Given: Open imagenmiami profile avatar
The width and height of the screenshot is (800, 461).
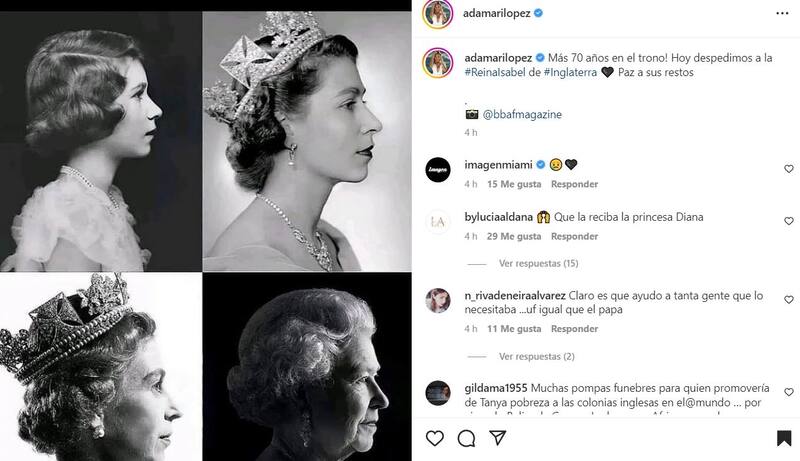Looking at the screenshot, I should (439, 169).
